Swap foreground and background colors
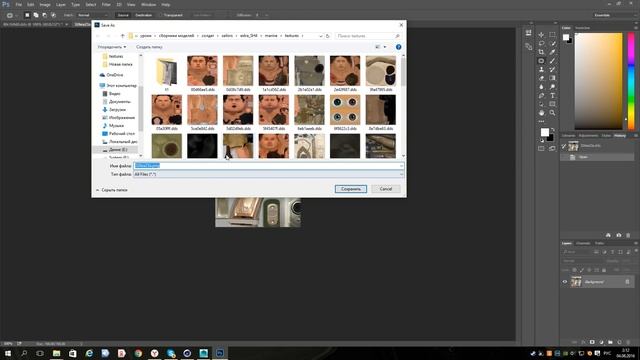 [x=553, y=130]
